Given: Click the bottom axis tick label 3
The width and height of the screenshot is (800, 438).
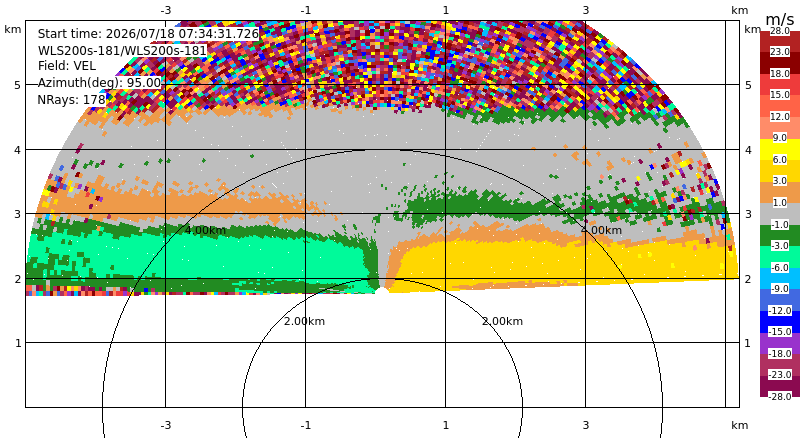Looking at the screenshot, I should click(x=586, y=425).
